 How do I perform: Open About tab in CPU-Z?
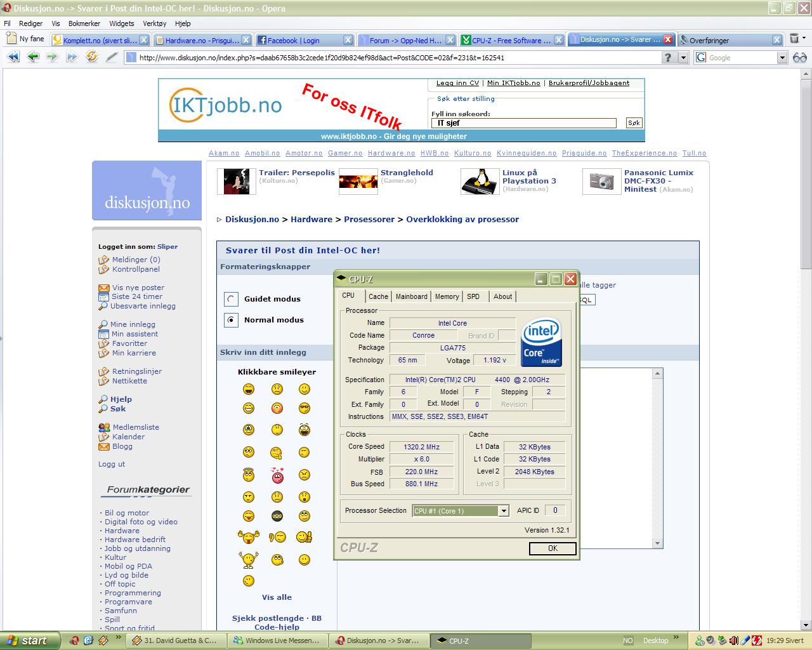click(503, 296)
